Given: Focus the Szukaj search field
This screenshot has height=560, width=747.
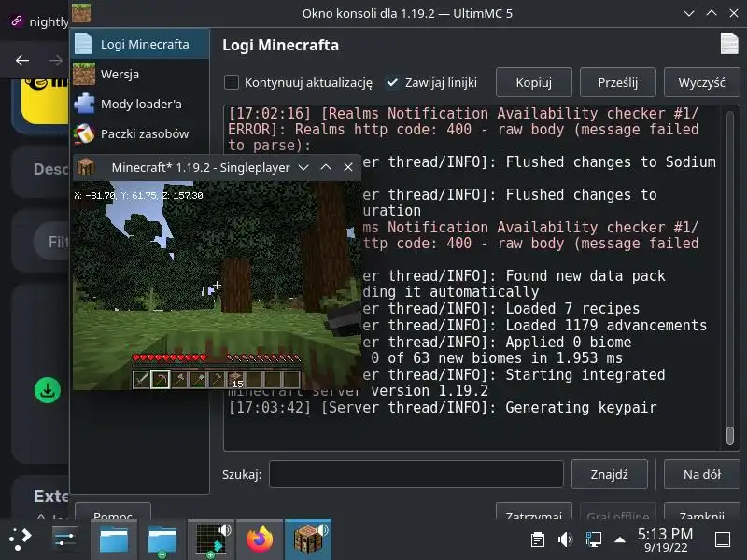Looking at the screenshot, I should coord(416,474).
